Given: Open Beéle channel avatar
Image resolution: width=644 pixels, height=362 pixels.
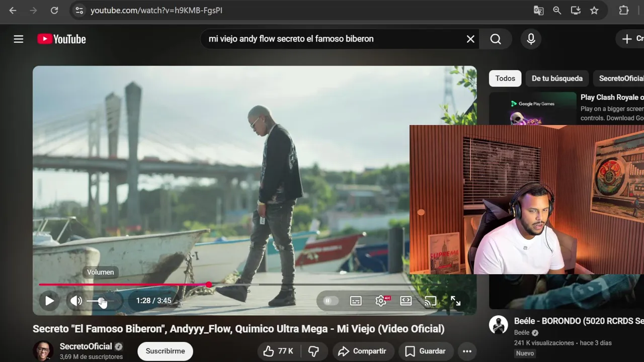Looking at the screenshot, I should tap(498, 325).
